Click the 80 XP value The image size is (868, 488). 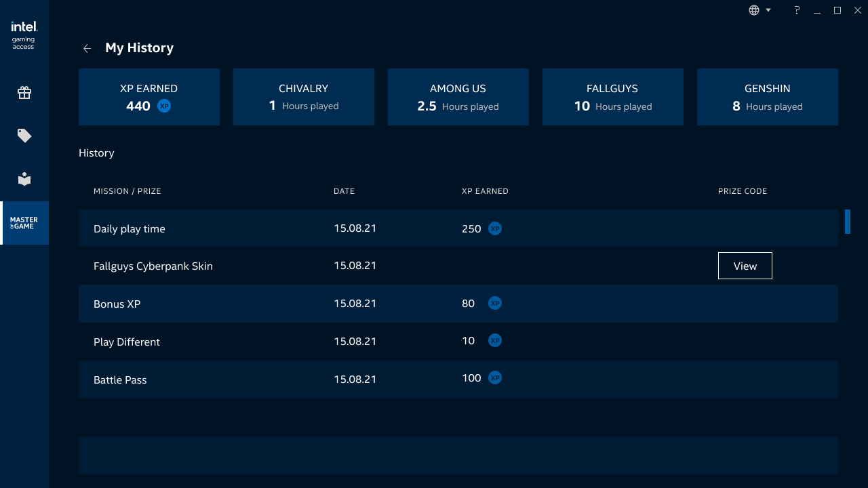[x=468, y=303]
